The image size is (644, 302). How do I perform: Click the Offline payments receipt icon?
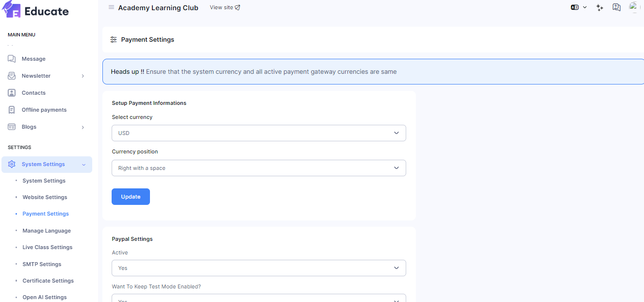point(12,110)
